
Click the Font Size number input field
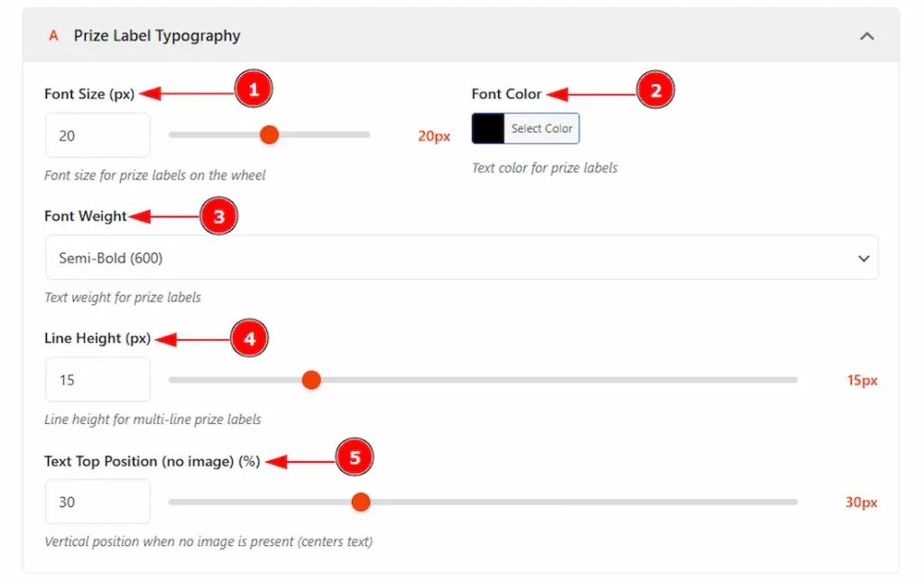coord(97,135)
